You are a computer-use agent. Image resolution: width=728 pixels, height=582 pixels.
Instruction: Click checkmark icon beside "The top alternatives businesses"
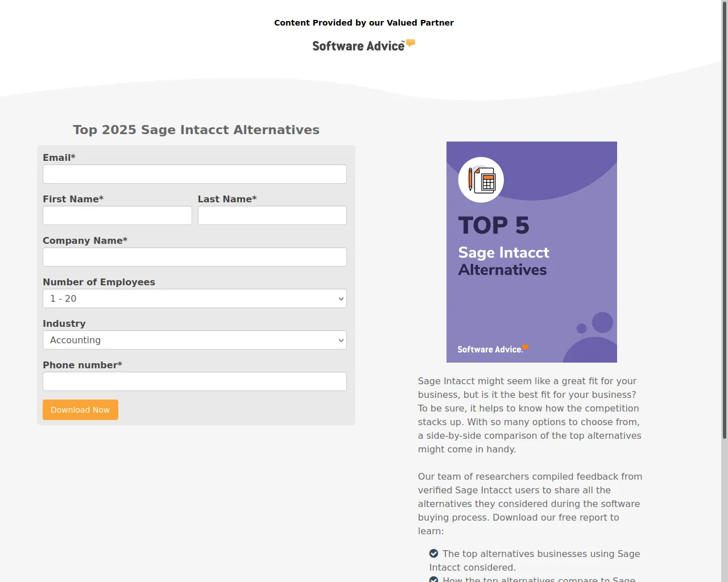(x=434, y=554)
